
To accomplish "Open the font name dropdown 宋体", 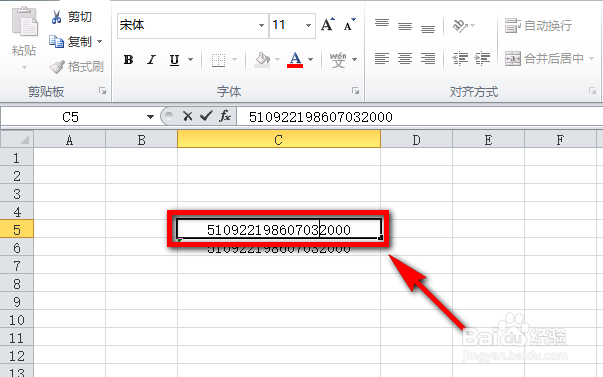I will pyautogui.click(x=262, y=25).
